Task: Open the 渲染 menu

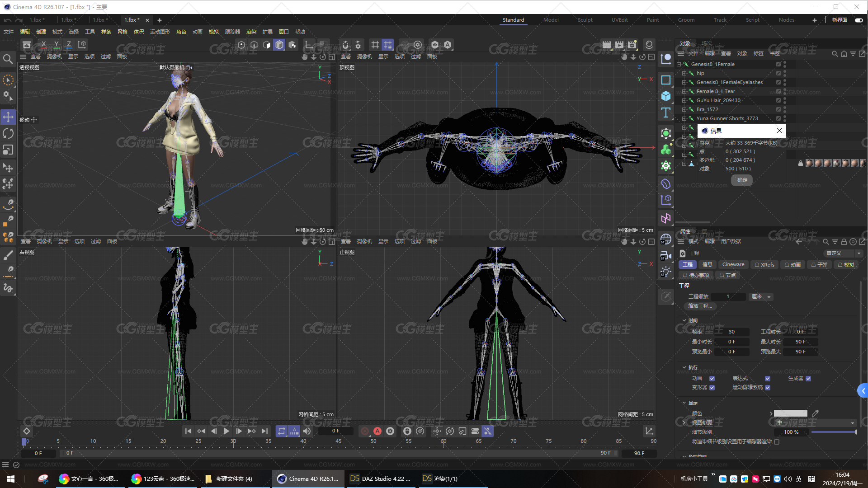Action: tap(251, 32)
